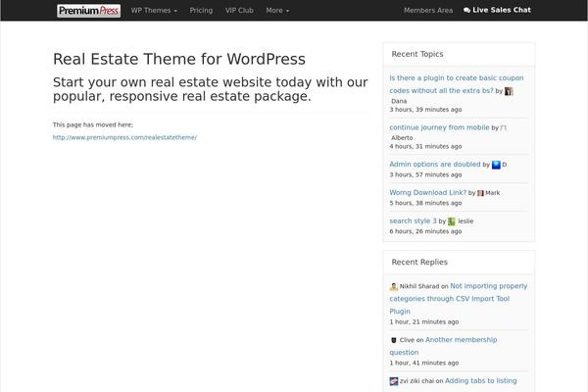Screen dimensions: 588x392
Task: Click Dana's avatar image
Action: tap(509, 91)
